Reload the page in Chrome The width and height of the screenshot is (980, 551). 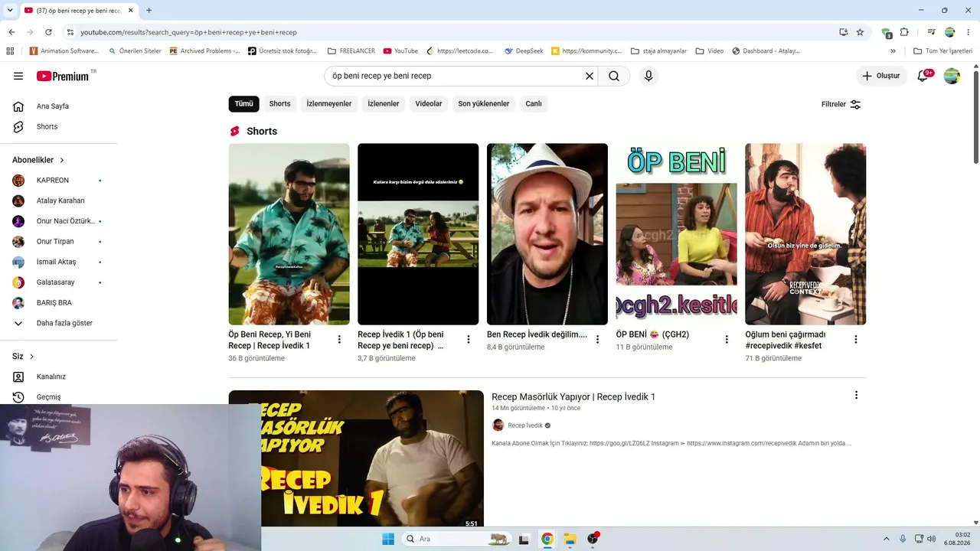pyautogui.click(x=48, y=32)
